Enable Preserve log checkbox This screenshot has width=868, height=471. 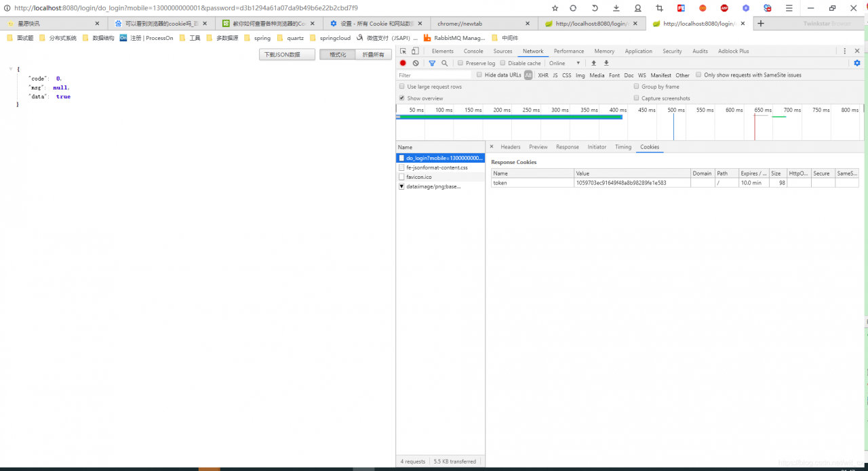pos(460,63)
